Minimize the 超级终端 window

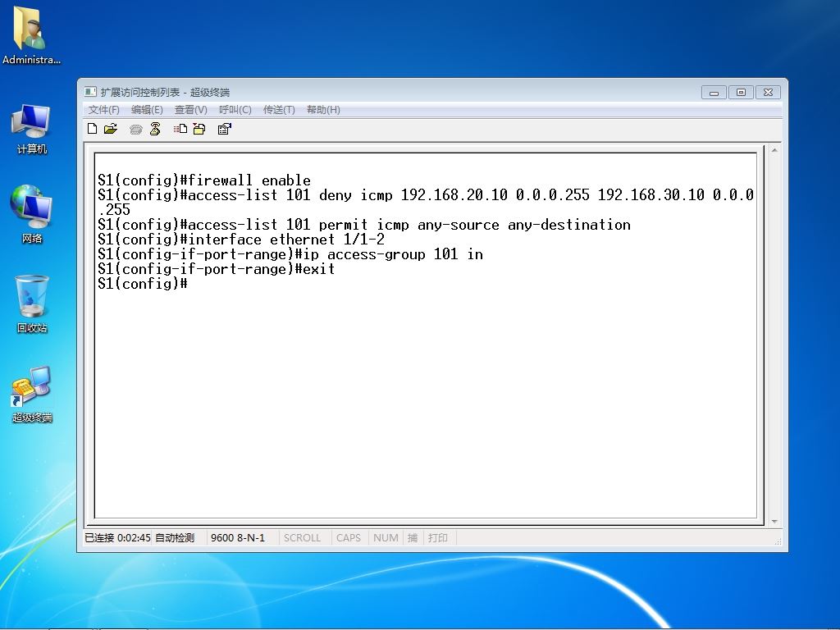click(x=714, y=93)
